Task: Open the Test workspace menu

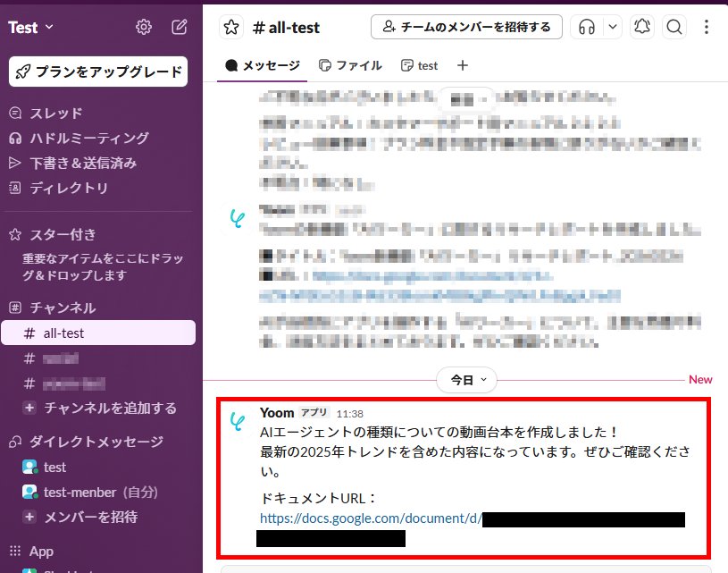Action: coord(30,28)
